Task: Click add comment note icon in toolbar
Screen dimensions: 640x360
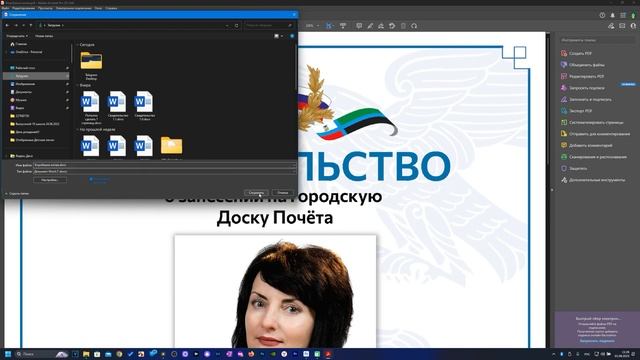Action: tap(359, 26)
